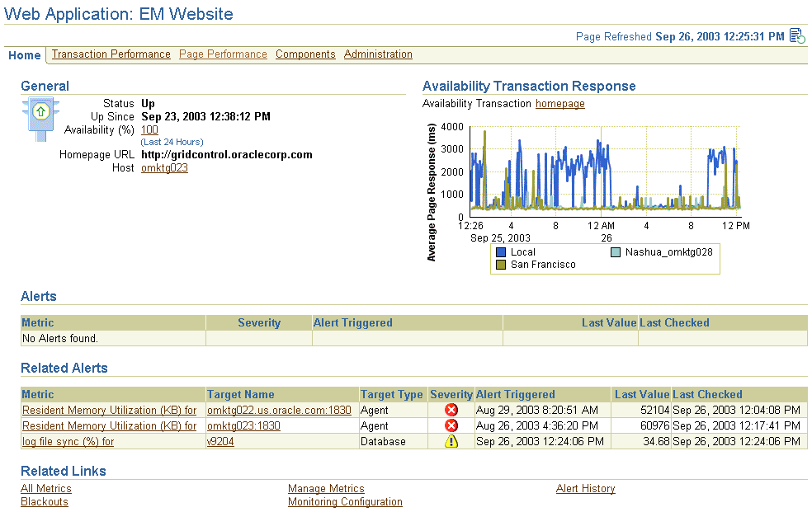Click the red error icon for omktg022 agent alert
This screenshot has height=512, width=812.
[451, 410]
